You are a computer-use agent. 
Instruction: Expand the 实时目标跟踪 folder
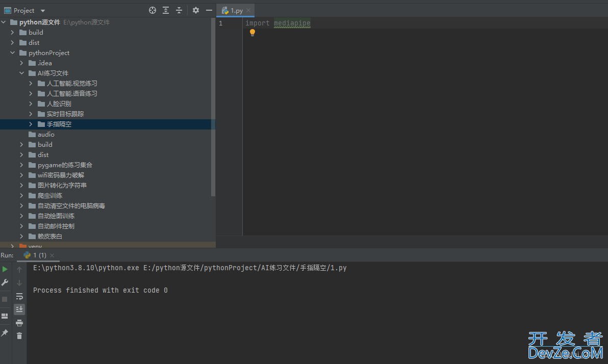[x=31, y=114]
